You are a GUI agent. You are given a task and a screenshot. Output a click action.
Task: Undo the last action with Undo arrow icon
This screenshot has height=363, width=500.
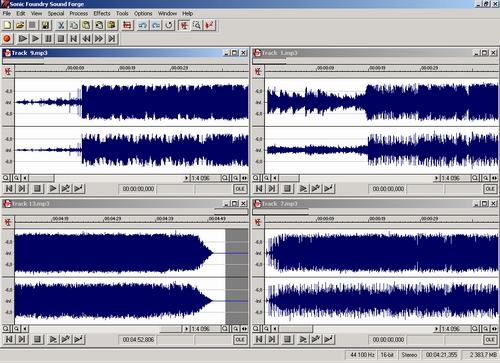(143, 25)
